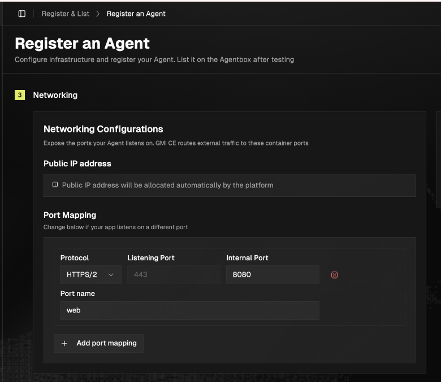Click the Protocol label
441x382 pixels.
coord(74,258)
